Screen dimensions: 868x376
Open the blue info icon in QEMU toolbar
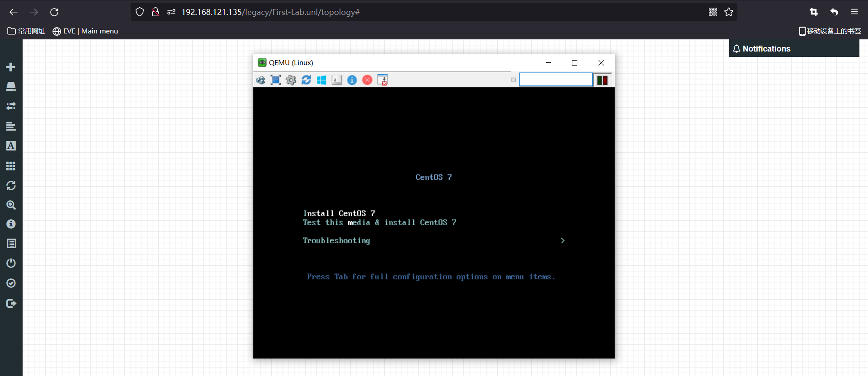[x=352, y=80]
